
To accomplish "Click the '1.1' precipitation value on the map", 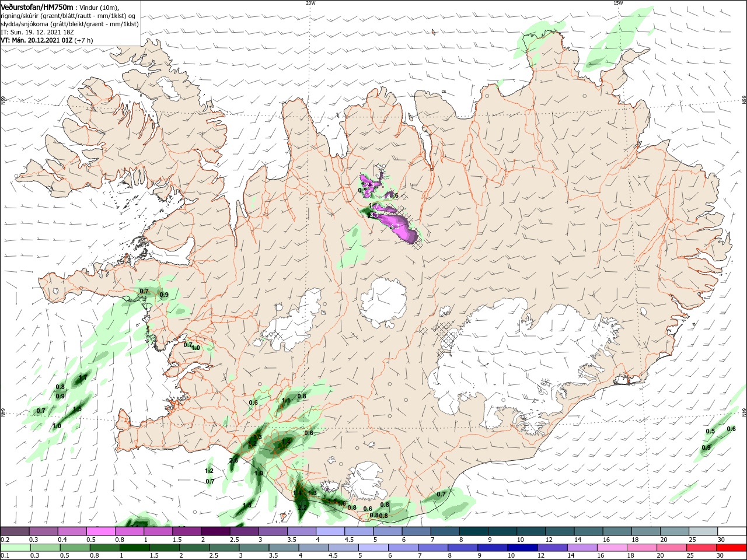I will [x=286, y=401].
